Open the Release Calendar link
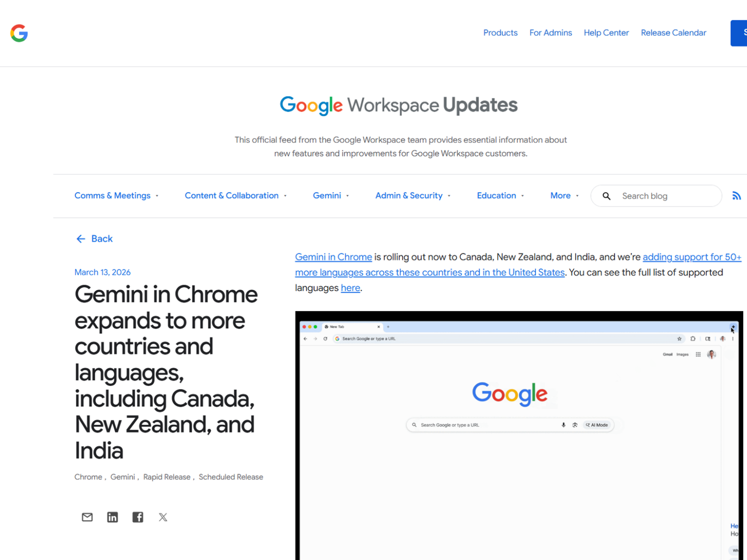 click(x=673, y=33)
